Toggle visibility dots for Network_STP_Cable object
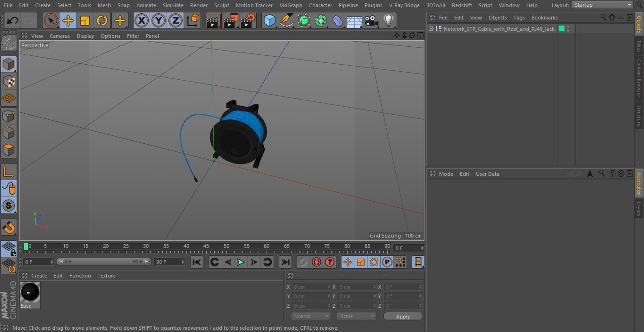The height and width of the screenshot is (332, 644). click(x=568, y=29)
